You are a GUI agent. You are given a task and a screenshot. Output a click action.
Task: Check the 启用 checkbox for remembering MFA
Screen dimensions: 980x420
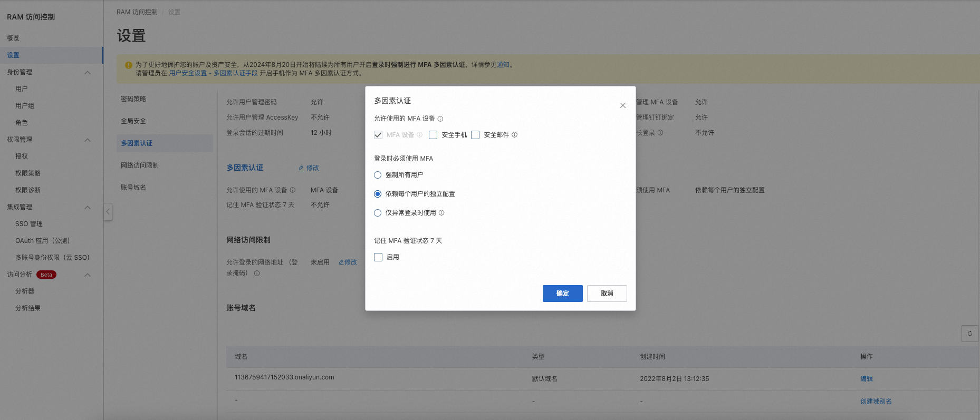[378, 257]
